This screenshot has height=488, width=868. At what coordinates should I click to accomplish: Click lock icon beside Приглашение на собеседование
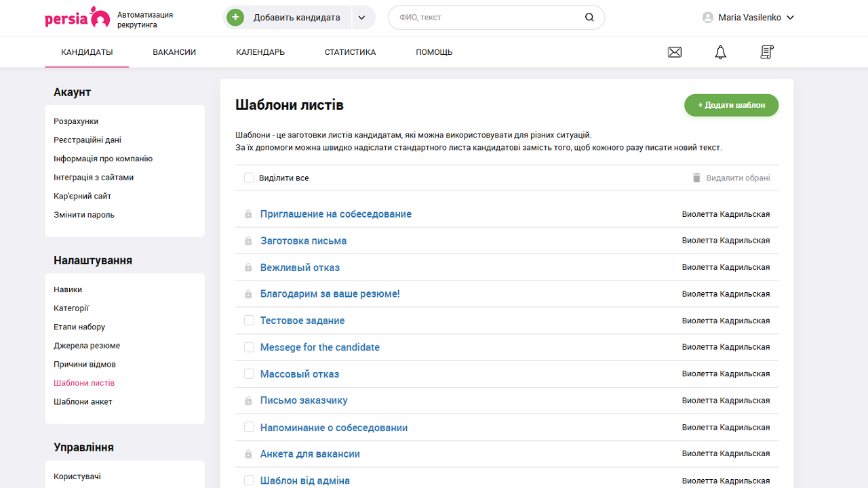pyautogui.click(x=248, y=214)
